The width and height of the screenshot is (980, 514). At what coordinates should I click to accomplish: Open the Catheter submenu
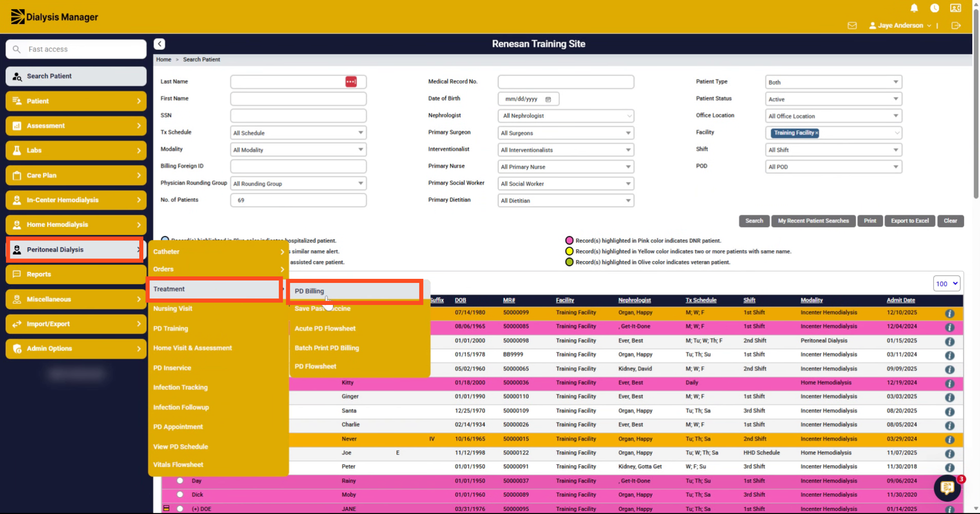pyautogui.click(x=218, y=251)
